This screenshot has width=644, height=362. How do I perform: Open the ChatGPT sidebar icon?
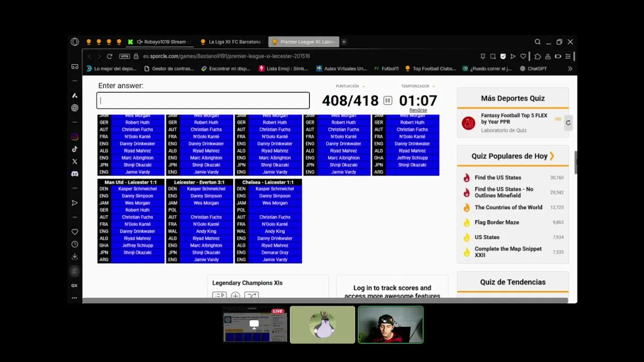pos(74,108)
